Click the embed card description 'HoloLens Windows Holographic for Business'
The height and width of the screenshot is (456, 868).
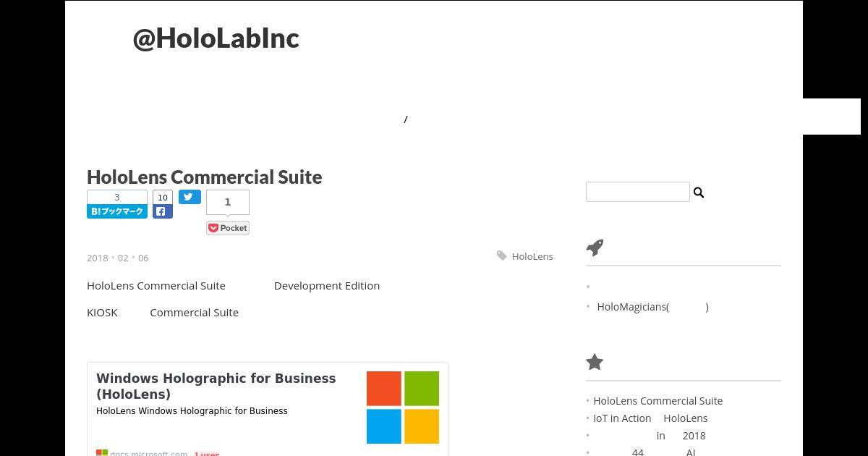tap(192, 411)
